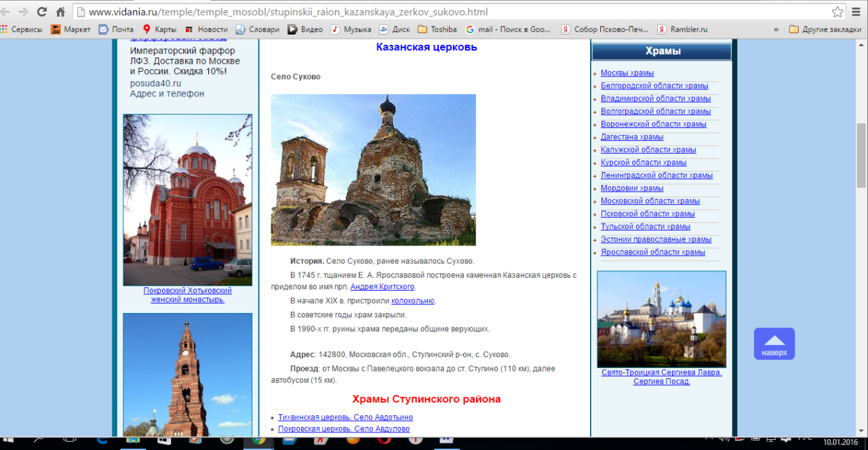868x450 pixels.
Task: Open the Новости bookmark
Action: click(x=206, y=29)
